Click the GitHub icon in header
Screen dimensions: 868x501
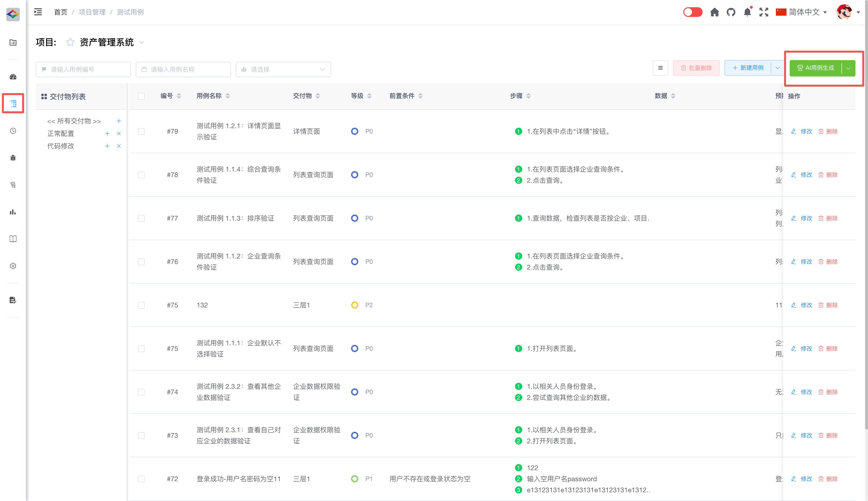(x=731, y=12)
